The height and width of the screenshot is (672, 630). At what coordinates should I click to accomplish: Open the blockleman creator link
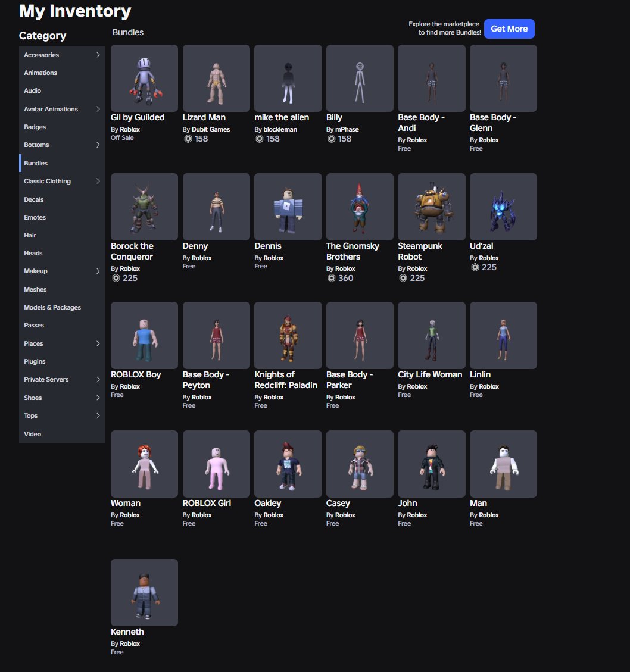click(x=280, y=129)
